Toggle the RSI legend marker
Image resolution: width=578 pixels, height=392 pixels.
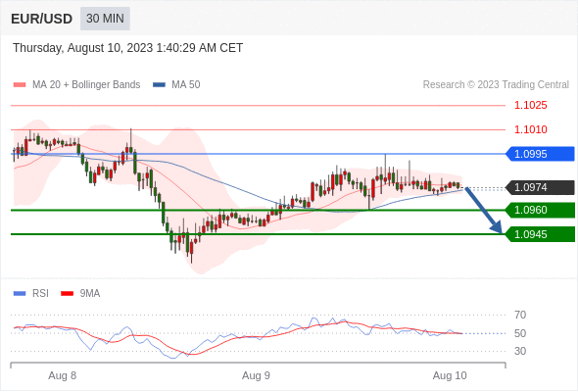point(20,294)
